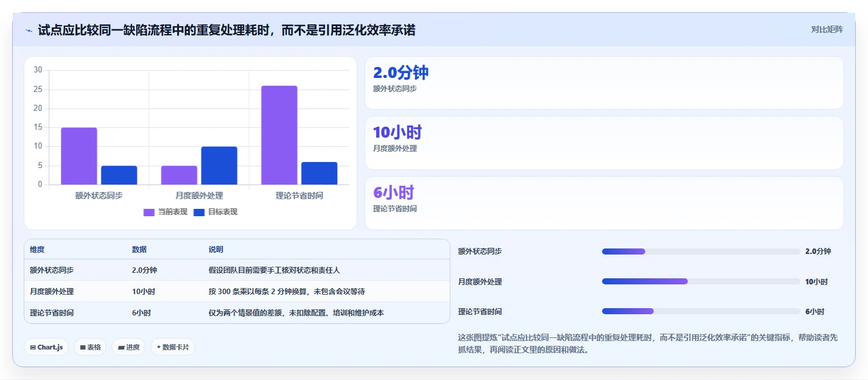Screen dimensions: 868x380
Task: Click the 额外状态同步 progress bar
Action: coord(701,252)
